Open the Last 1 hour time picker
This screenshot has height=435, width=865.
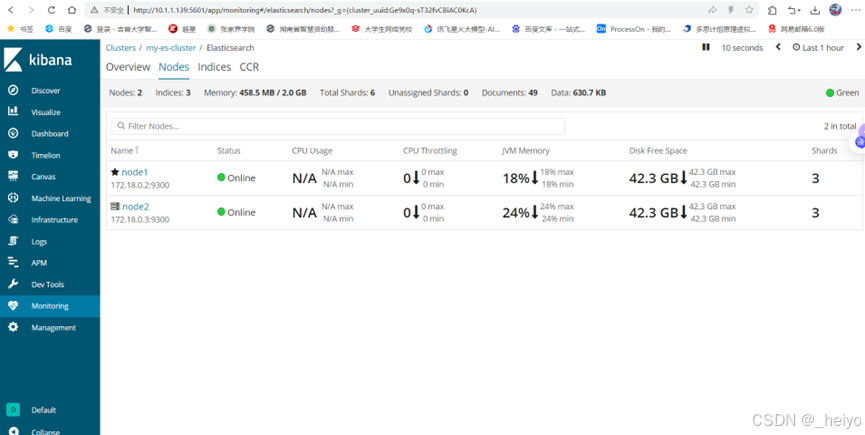tap(819, 48)
